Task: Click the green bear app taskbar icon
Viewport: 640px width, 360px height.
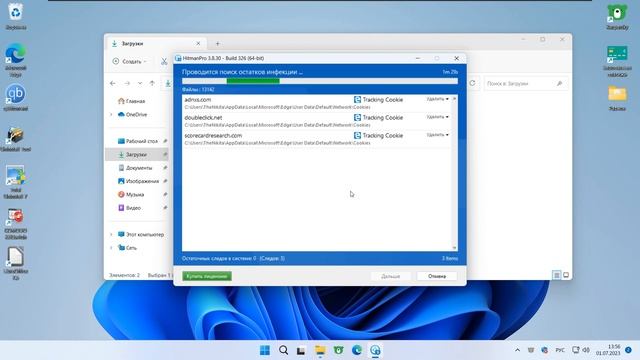Action: tap(338, 350)
